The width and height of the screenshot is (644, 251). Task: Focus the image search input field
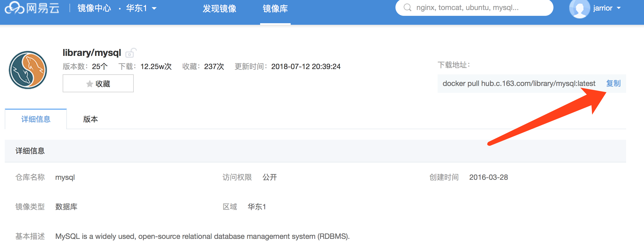pyautogui.click(x=474, y=8)
